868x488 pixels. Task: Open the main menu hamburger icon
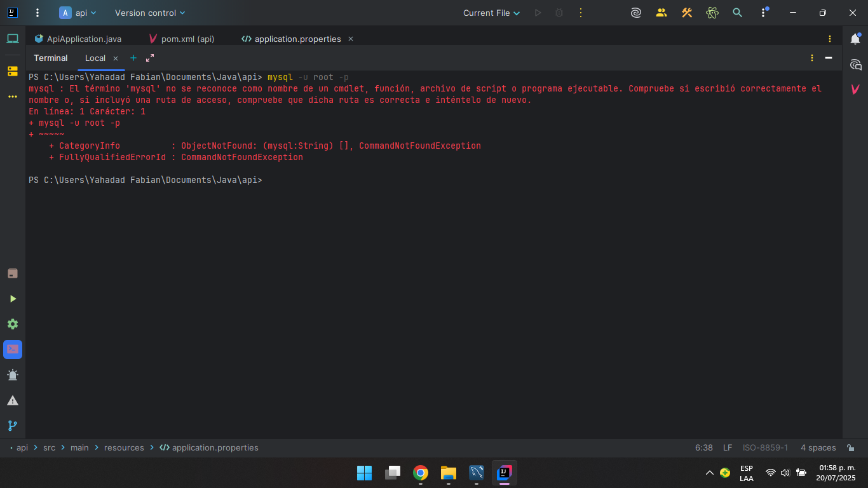[x=37, y=13]
